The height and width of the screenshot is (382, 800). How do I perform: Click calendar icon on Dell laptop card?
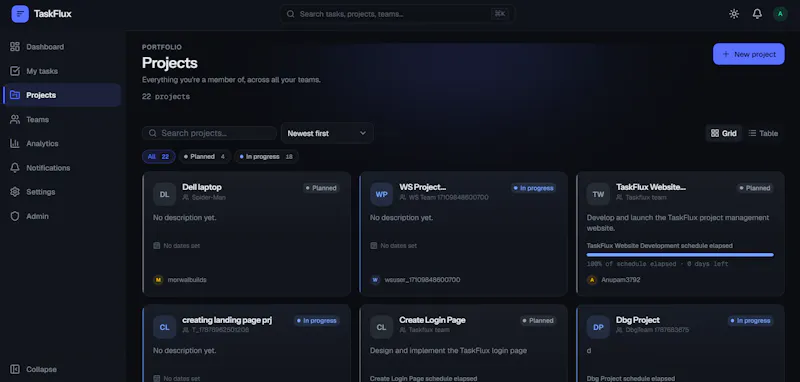click(157, 246)
